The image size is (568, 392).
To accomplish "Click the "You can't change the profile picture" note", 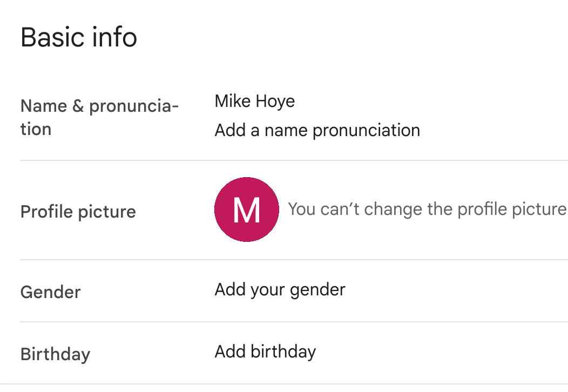I will [427, 209].
